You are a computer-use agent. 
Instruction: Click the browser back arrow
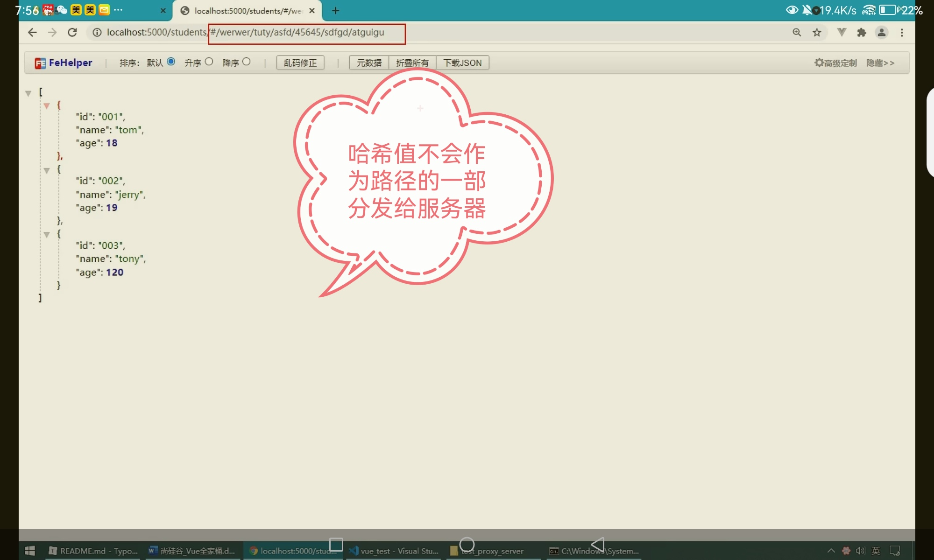coord(32,32)
